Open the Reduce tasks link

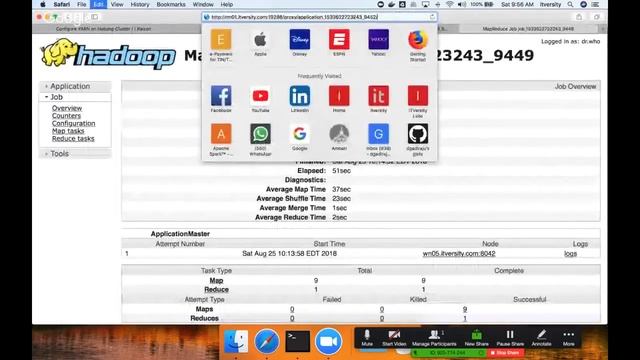click(73, 139)
